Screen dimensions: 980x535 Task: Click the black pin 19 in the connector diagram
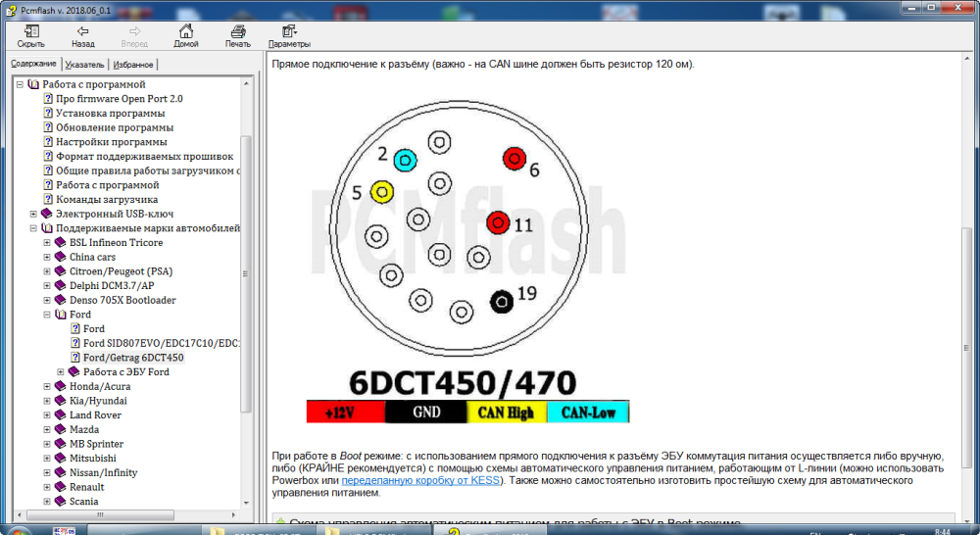pyautogui.click(x=501, y=303)
